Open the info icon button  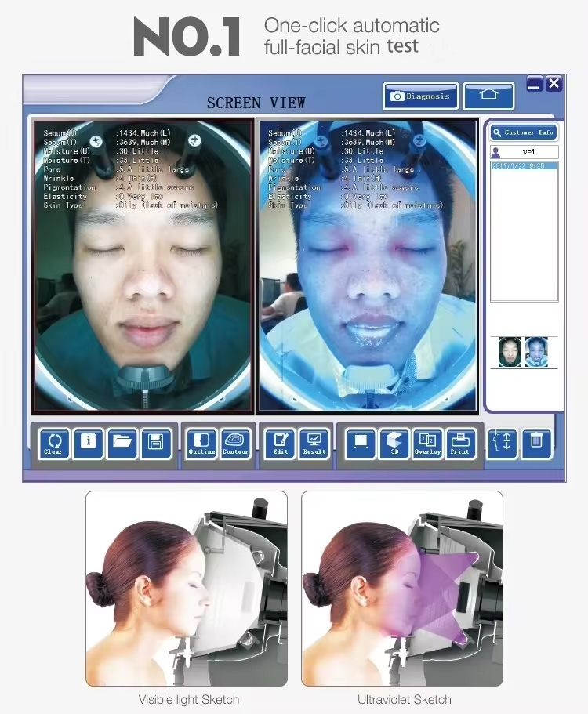tap(88, 444)
